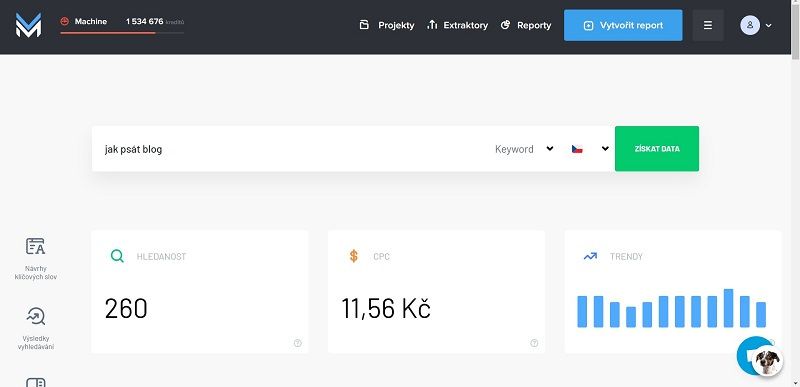The image size is (800, 387).
Task: Click the magnifier icon in Hledanost card
Action: point(117,256)
